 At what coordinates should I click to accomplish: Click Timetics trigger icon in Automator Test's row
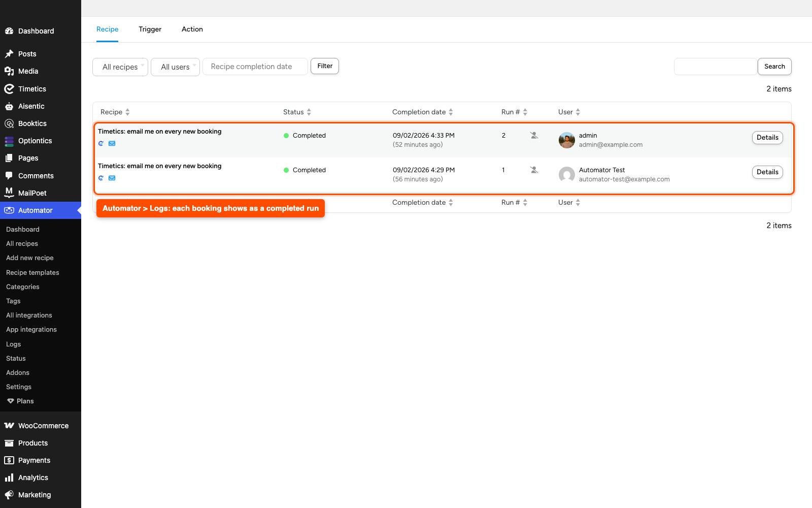click(x=101, y=178)
